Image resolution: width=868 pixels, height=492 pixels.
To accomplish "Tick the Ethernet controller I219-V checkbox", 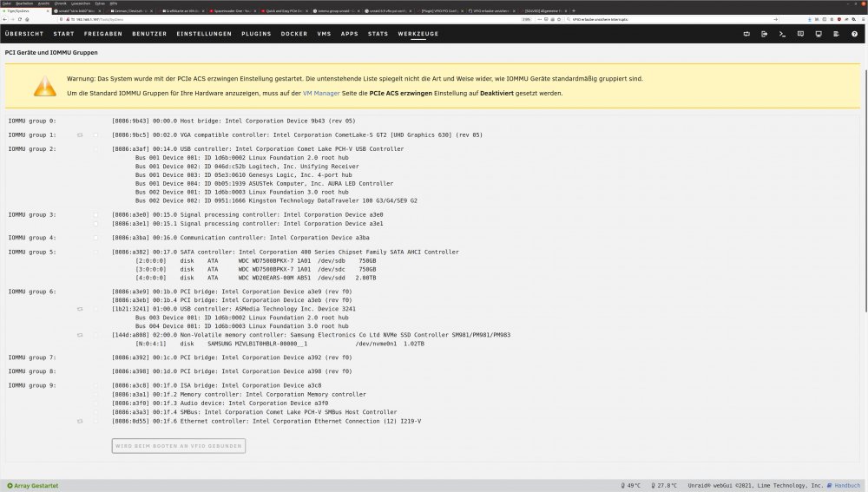I will [x=95, y=421].
